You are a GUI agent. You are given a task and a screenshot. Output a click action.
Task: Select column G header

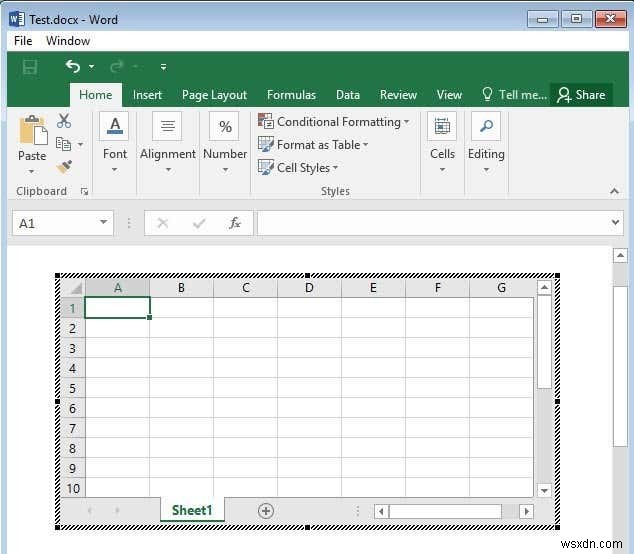click(501, 288)
